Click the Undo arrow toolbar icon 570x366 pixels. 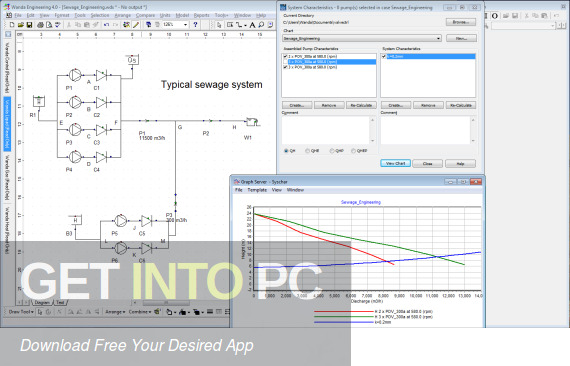coord(106,25)
